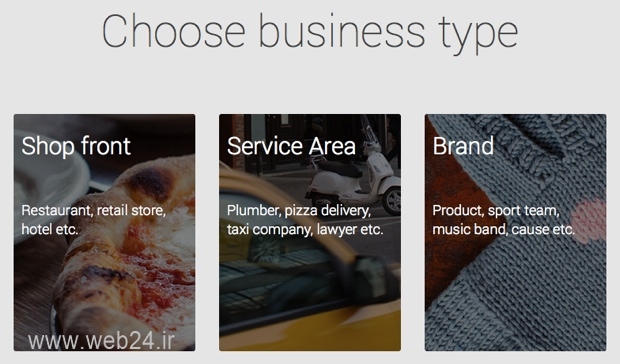
Task: Click the "Choose business type" heading
Action: click(310, 32)
